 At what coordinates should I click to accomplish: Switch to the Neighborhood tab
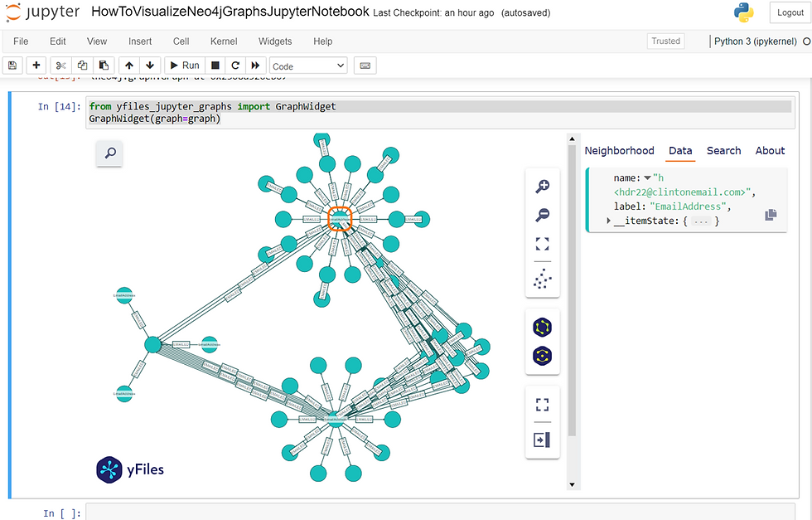point(620,151)
